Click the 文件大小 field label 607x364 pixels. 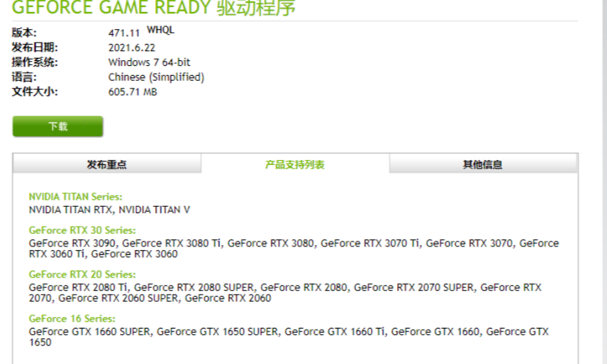point(35,92)
